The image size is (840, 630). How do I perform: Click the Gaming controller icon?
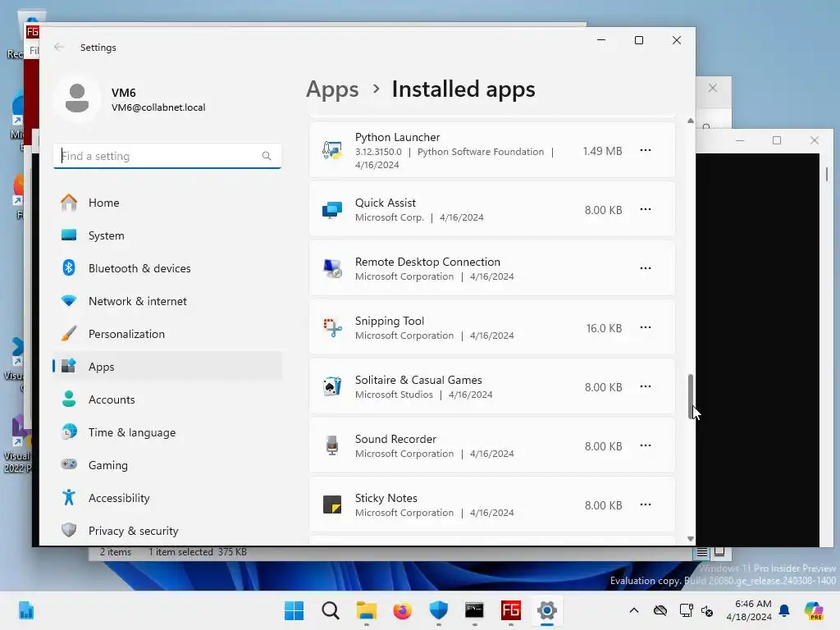(69, 464)
